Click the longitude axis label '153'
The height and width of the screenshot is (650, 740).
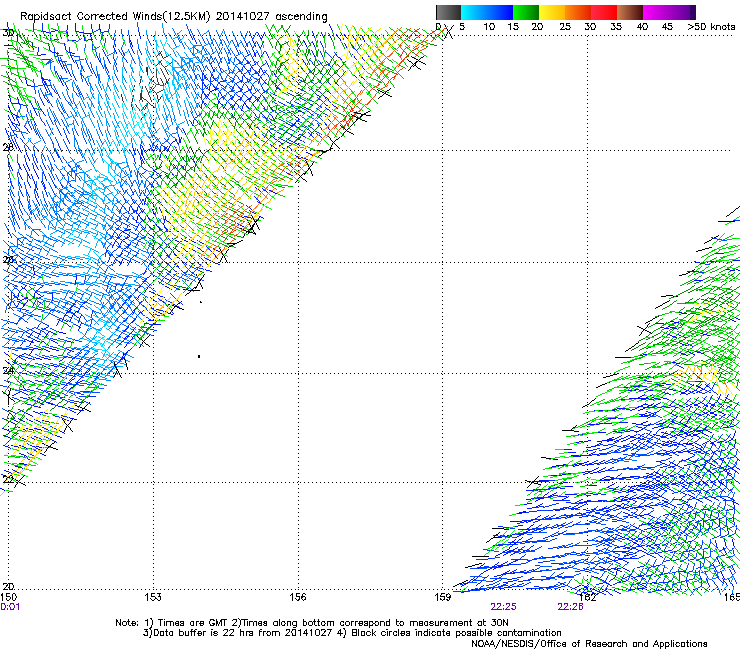pos(153,597)
